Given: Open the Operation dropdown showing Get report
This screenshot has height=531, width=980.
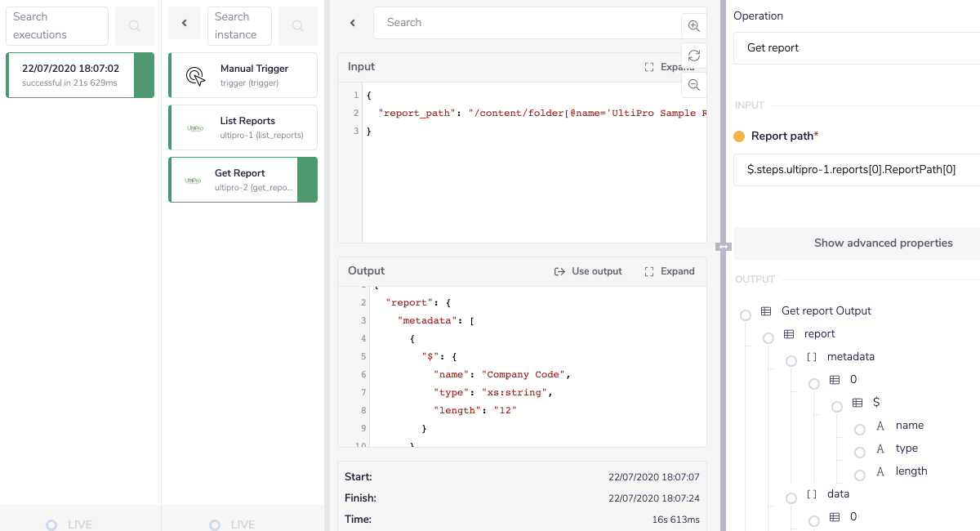Looking at the screenshot, I should 856,48.
